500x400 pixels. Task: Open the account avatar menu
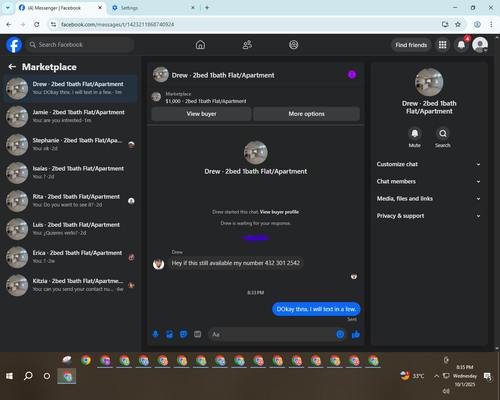480,45
